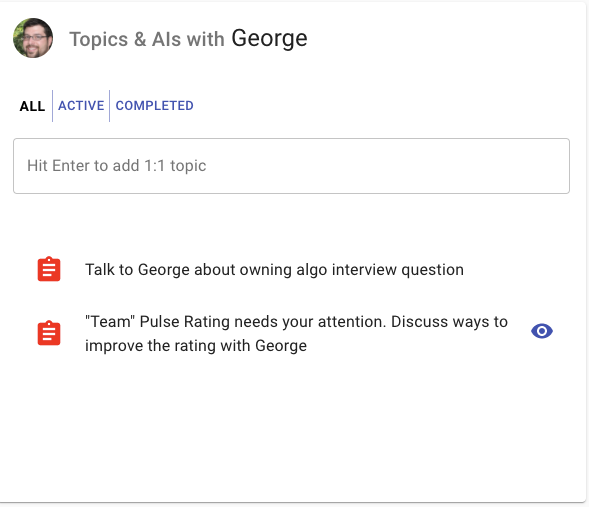Open 'Talk to George about owning algo interview question'
This screenshot has width=589, height=507.
click(274, 270)
